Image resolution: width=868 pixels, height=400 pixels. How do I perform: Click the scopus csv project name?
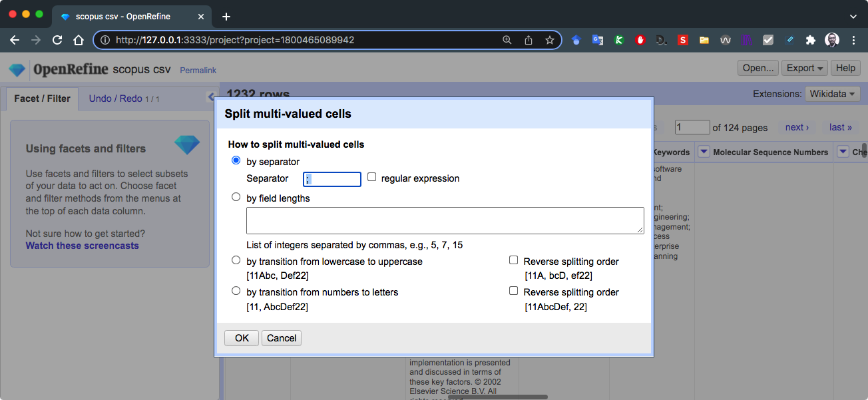coord(142,69)
